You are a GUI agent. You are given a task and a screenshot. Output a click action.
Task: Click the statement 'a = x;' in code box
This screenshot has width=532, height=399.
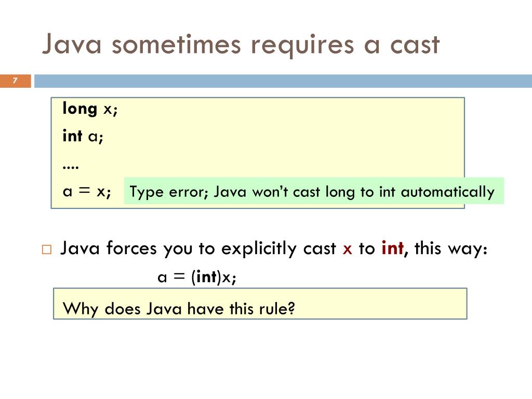[87, 192]
